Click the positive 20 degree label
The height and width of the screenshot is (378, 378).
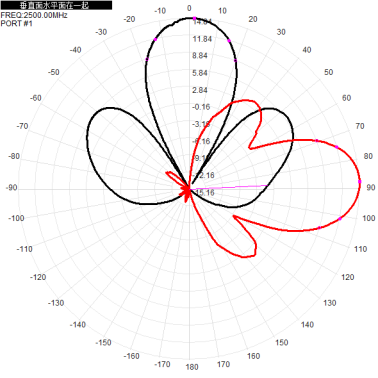point(253,19)
